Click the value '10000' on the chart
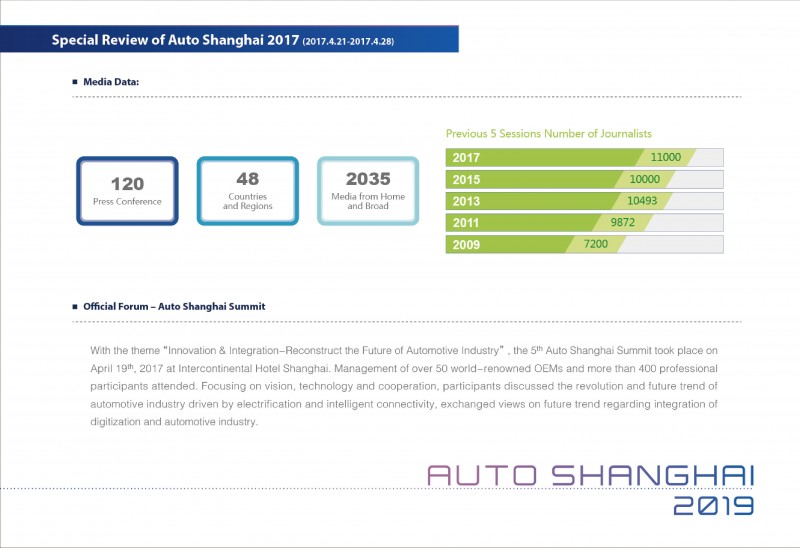This screenshot has height=548, width=800. click(644, 179)
